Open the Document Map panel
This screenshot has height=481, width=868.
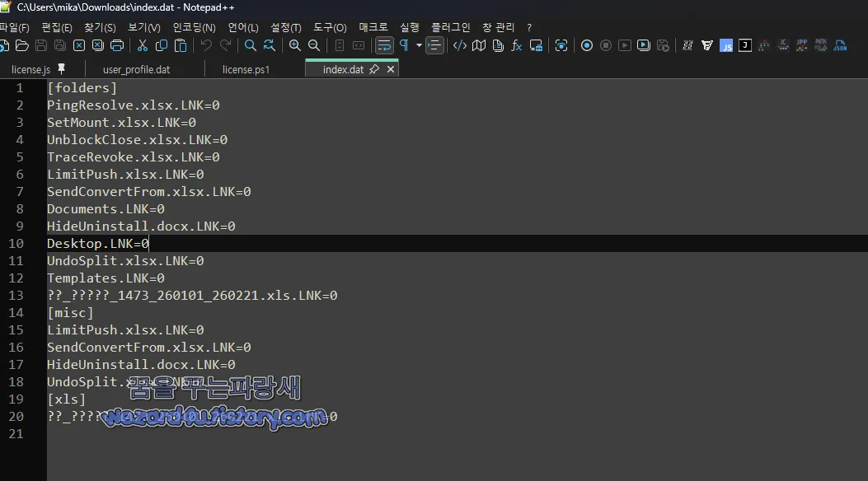click(x=480, y=46)
